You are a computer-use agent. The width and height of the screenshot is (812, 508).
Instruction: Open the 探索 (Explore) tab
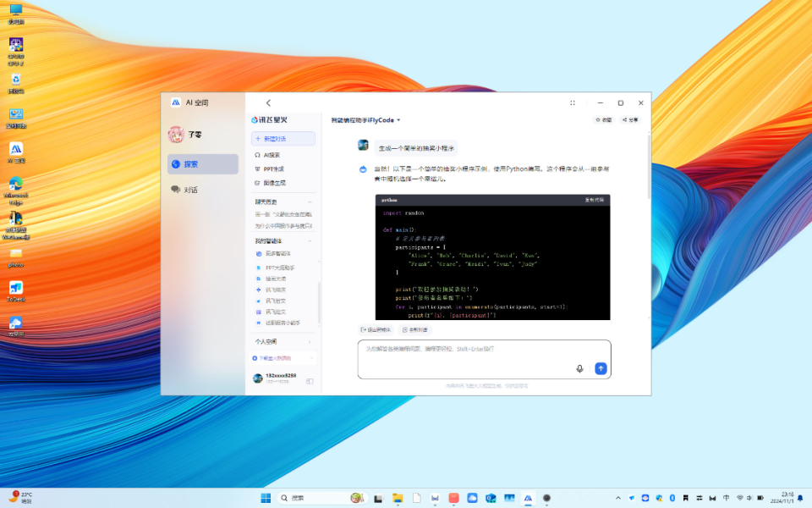[x=202, y=163]
